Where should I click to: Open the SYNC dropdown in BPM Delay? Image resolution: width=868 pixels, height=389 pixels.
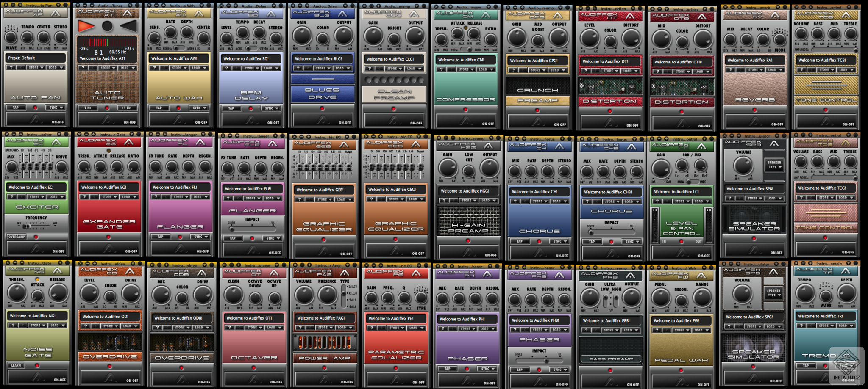(271, 108)
